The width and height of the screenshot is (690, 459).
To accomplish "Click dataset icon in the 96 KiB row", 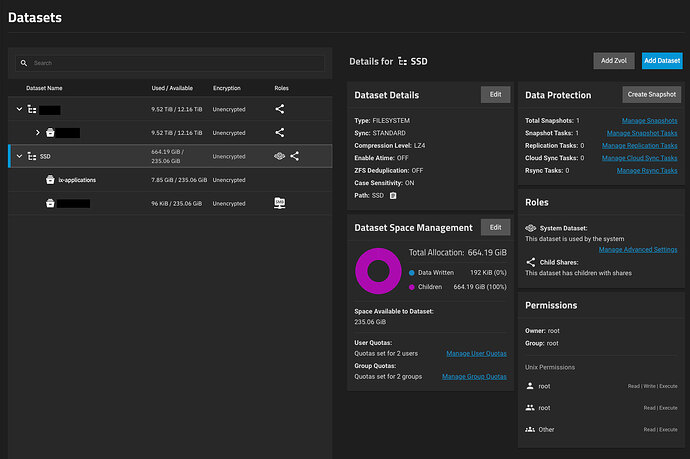I will [50, 203].
